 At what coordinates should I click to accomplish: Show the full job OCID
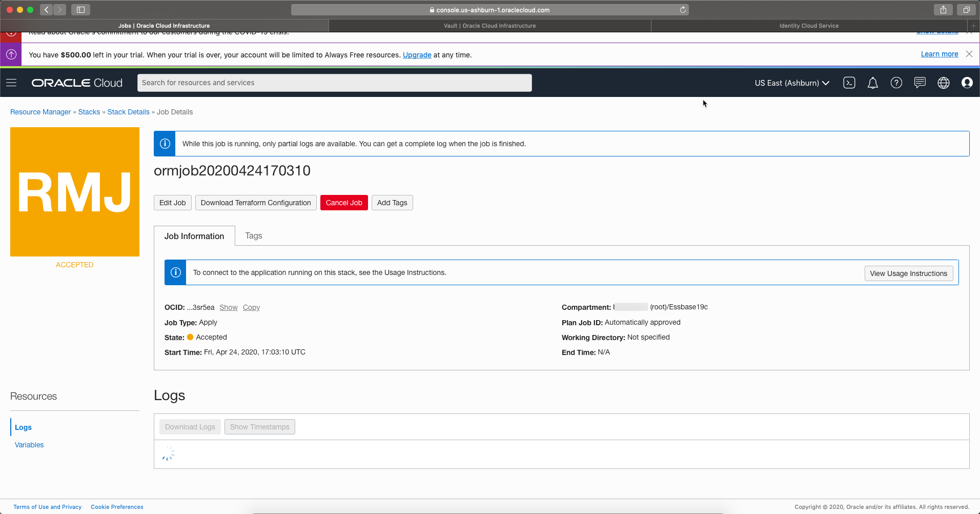[228, 307]
